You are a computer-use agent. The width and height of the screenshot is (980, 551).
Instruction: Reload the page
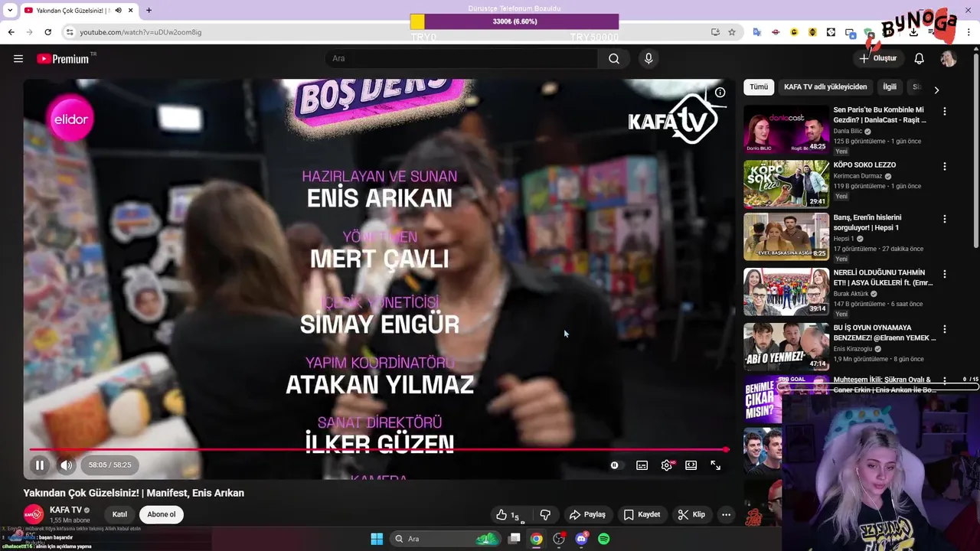point(48,32)
